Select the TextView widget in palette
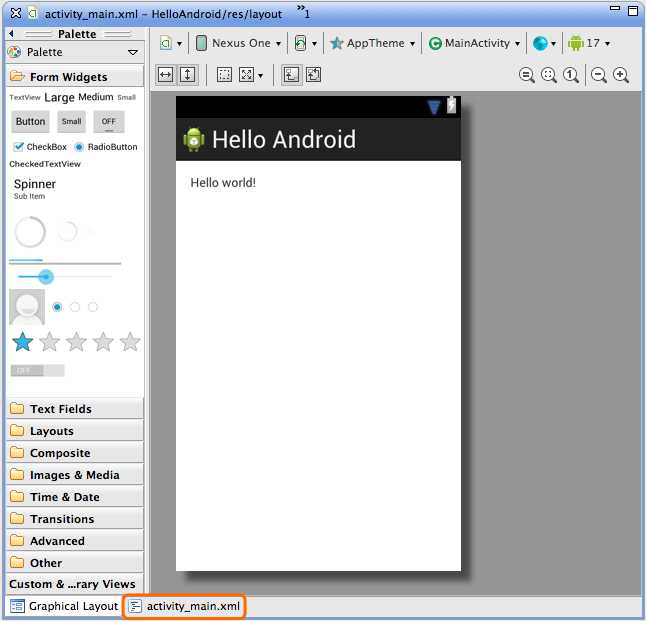The width and height of the screenshot is (646, 621). pos(25,97)
